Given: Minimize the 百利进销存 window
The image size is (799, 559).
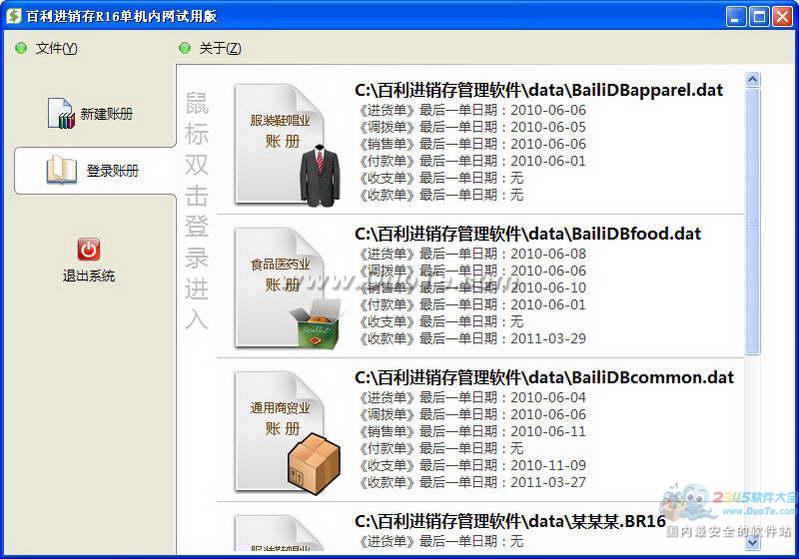Looking at the screenshot, I should [x=735, y=17].
